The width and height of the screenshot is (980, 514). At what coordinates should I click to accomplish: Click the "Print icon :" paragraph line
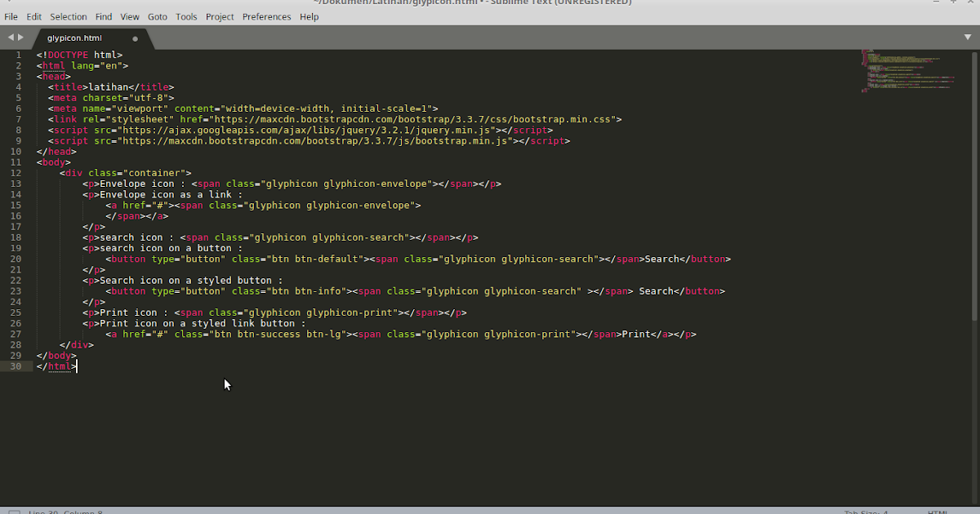click(274, 312)
